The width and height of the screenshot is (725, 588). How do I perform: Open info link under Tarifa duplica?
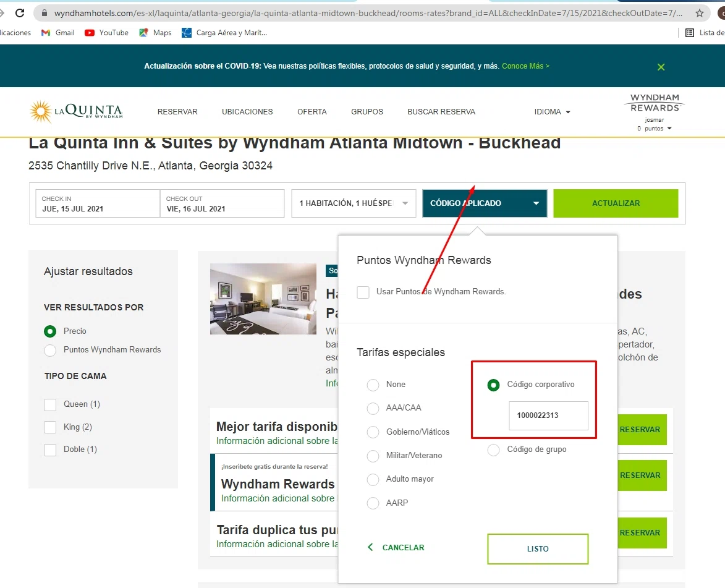[277, 544]
